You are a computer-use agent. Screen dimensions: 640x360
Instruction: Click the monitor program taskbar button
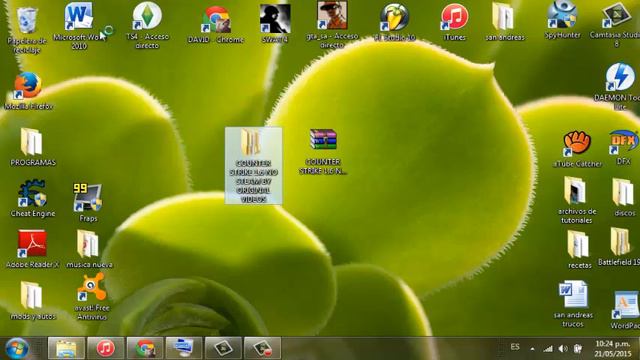[183, 349]
